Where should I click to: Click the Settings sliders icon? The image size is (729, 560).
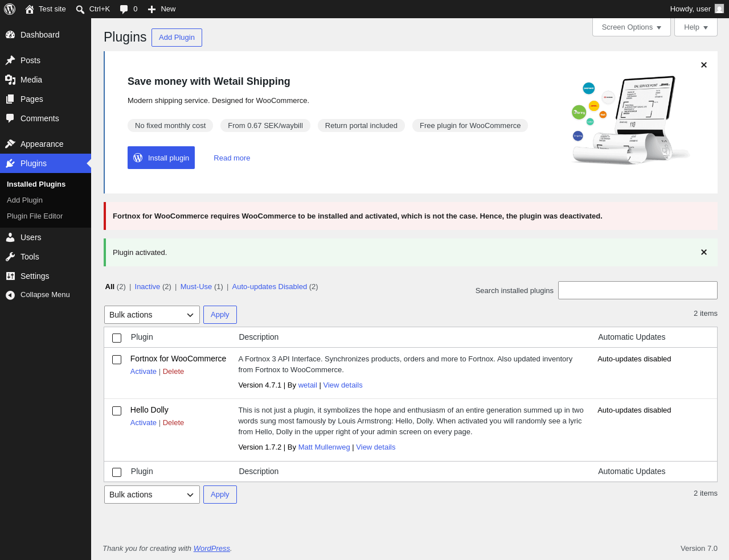coord(10,276)
